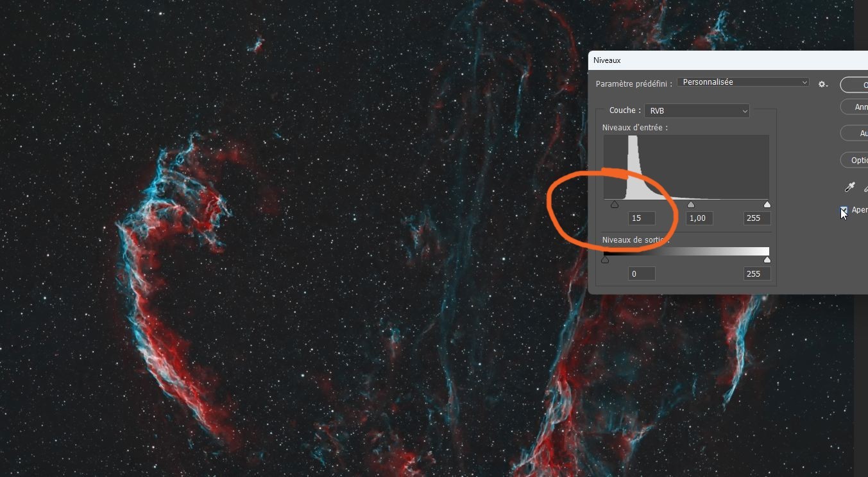The width and height of the screenshot is (868, 477).
Task: Expand the Couche RVB channel dropdown
Action: coord(697,111)
